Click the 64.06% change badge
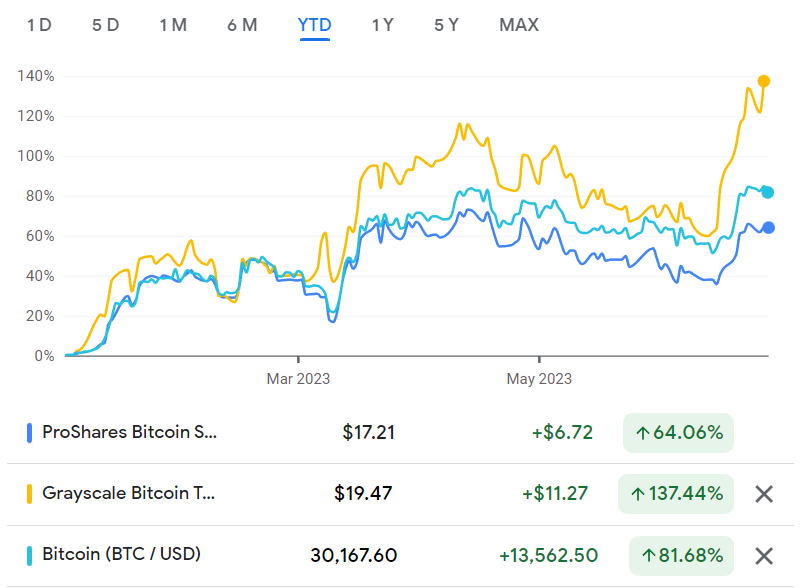The image size is (812, 588). tap(678, 433)
